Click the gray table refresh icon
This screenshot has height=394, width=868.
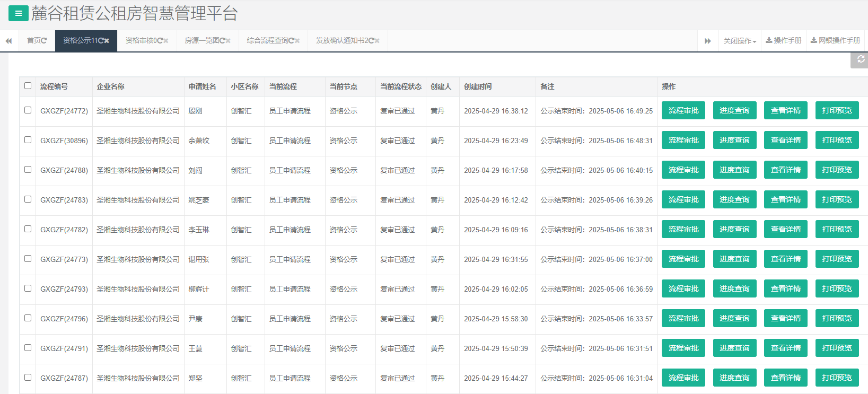coord(861,59)
